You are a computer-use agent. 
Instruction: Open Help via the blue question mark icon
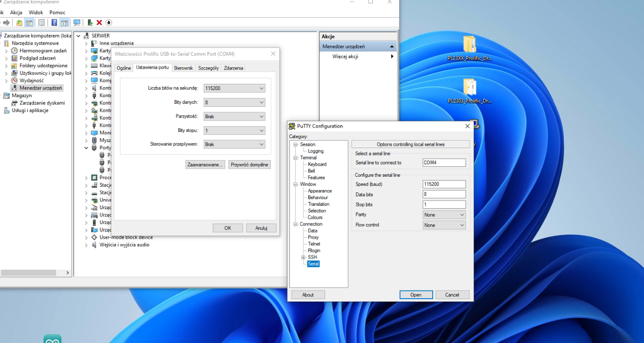pyautogui.click(x=54, y=22)
